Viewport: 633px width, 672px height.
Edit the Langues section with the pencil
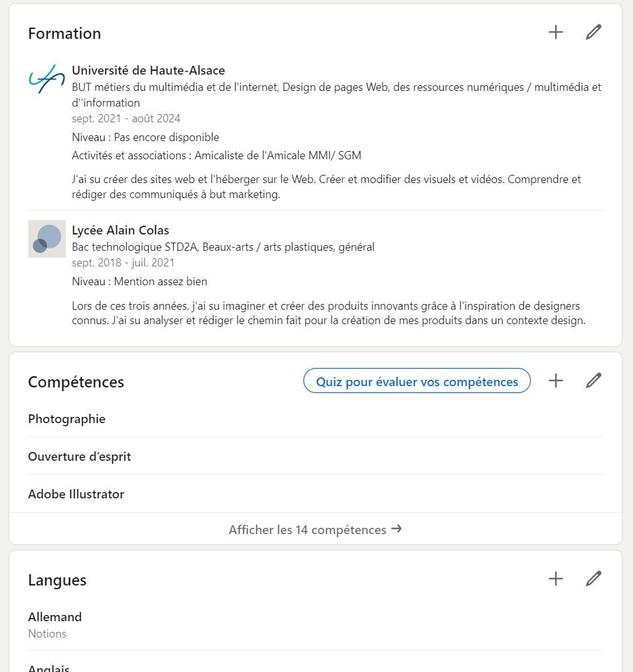(x=593, y=579)
